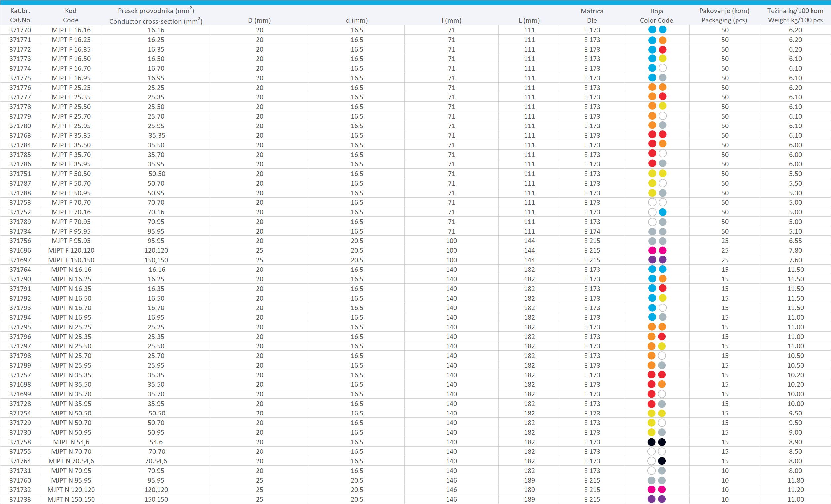Click the red color dot for MJPT N 35.35

coord(651,375)
